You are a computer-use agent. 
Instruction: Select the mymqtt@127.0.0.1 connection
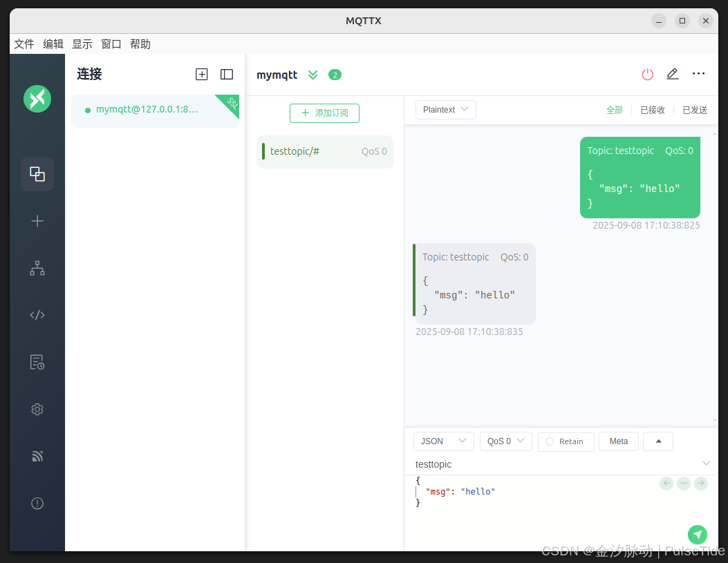point(155,111)
